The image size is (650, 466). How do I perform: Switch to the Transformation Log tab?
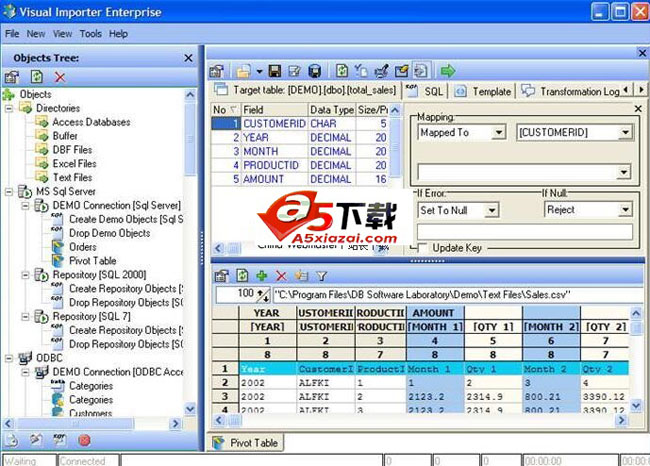pyautogui.click(x=570, y=91)
